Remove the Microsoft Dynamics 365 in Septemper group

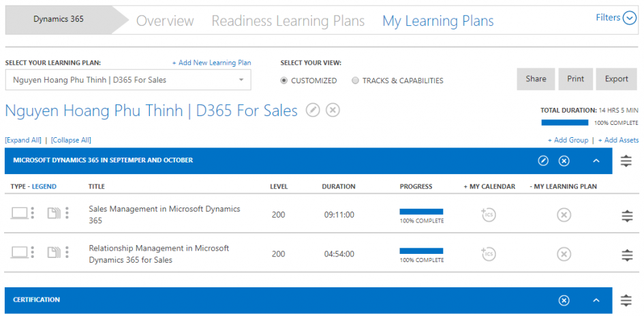[564, 161]
